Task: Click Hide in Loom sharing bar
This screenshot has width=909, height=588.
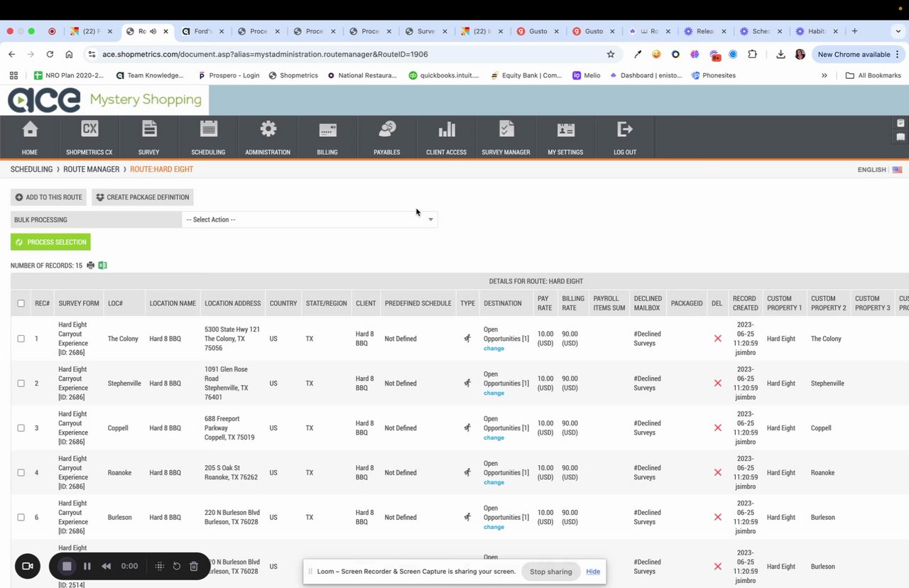Action: (593, 572)
